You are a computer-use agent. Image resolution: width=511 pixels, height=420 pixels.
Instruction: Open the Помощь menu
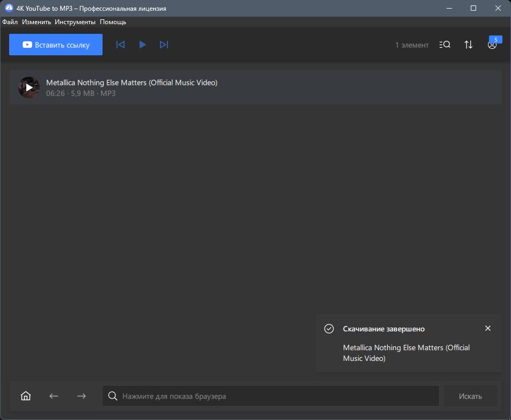pos(113,22)
